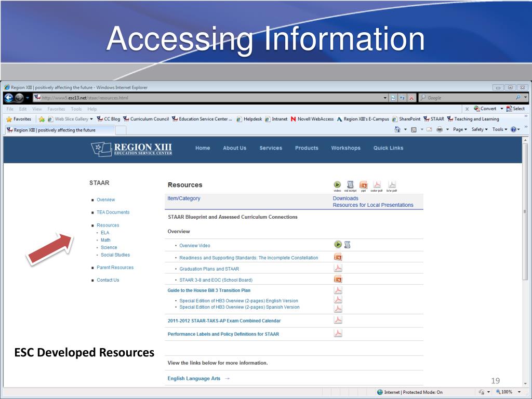532x399 pixels.
Task: Click the Refresh icon beside the address bar
Action: tap(402, 98)
